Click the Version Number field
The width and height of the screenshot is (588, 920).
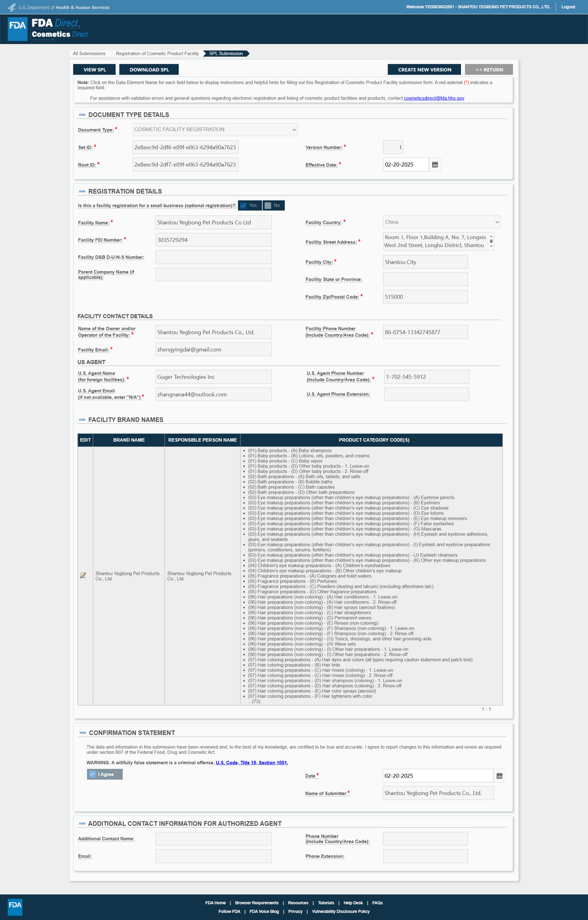point(393,147)
